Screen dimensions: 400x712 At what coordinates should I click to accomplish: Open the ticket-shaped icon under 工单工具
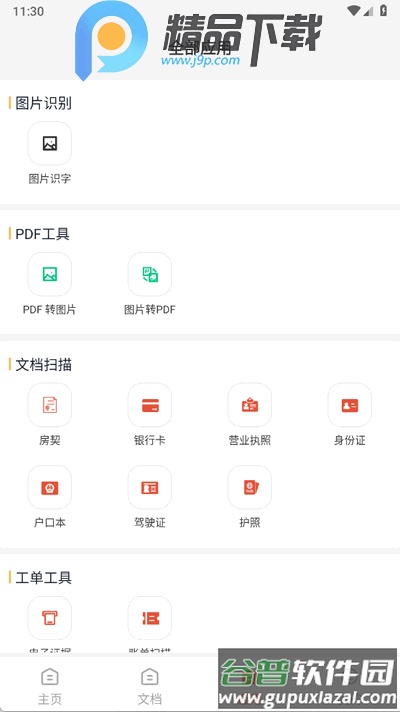[x=149, y=618]
